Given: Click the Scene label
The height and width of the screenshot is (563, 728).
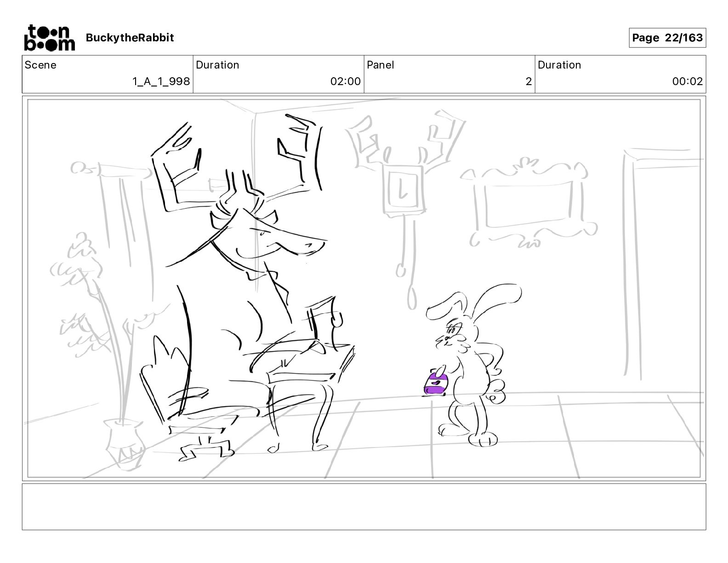Looking at the screenshot, I should [x=40, y=65].
